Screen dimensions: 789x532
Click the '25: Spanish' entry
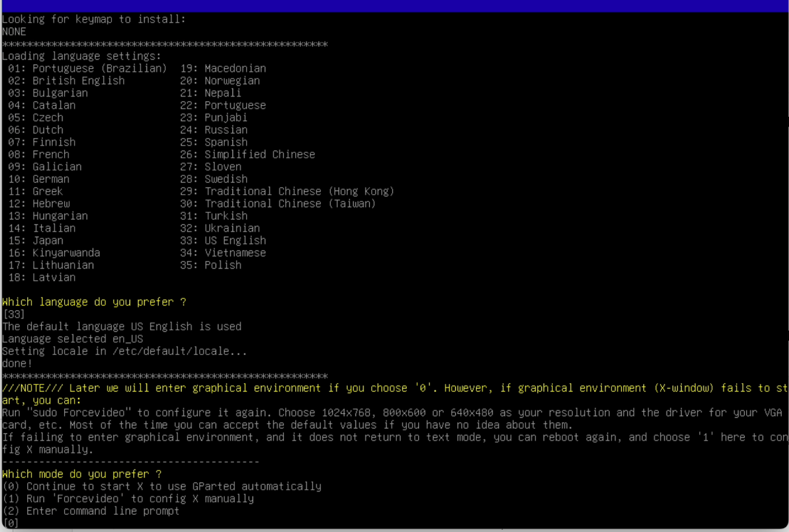click(214, 142)
